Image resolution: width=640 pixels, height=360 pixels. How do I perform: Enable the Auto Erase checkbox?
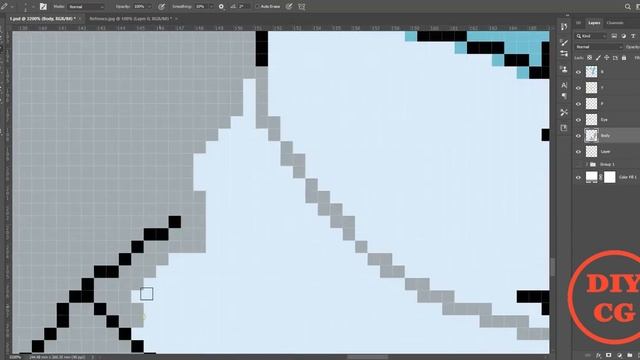258,7
